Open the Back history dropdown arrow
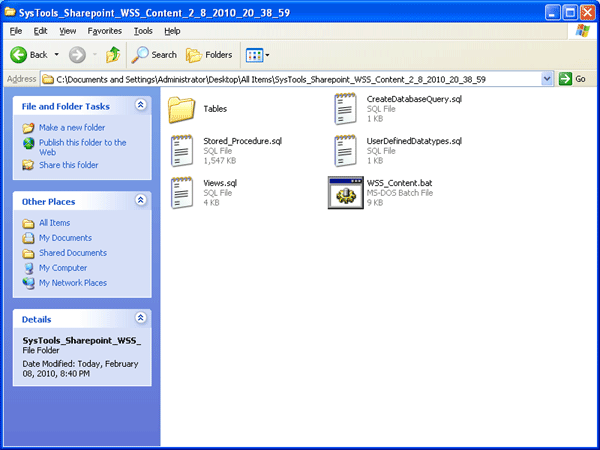 57,55
